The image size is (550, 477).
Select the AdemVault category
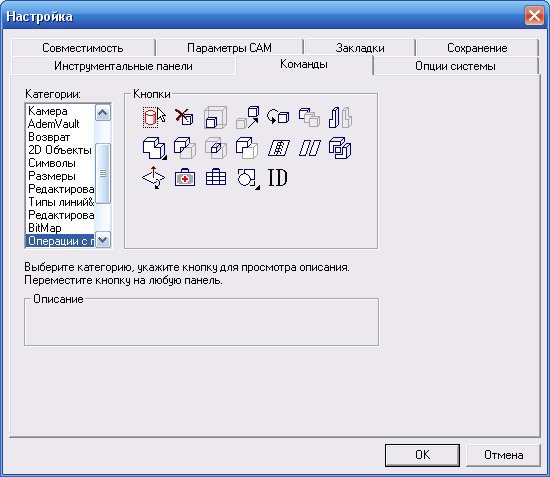click(x=60, y=124)
